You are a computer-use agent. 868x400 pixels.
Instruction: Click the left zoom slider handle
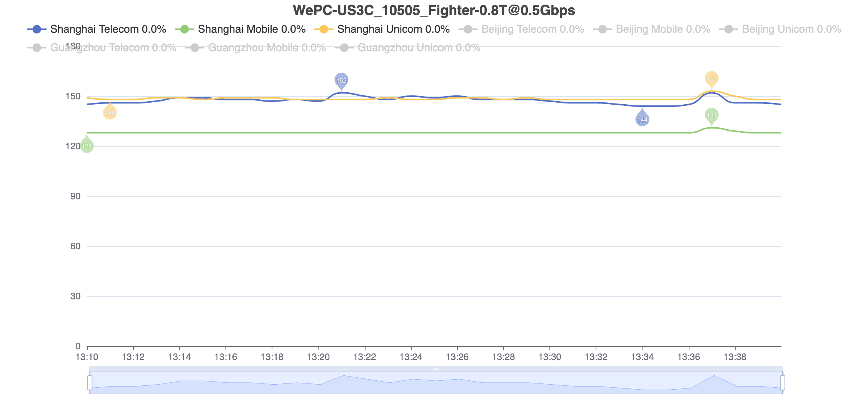90,383
